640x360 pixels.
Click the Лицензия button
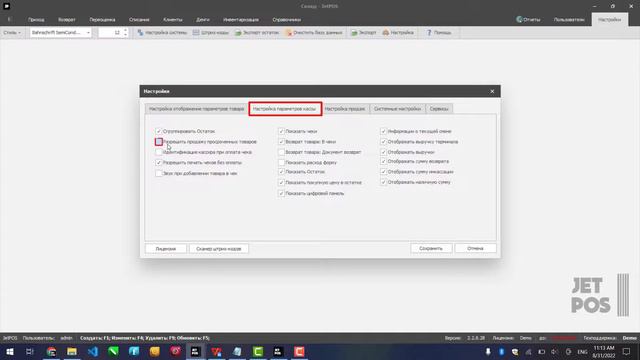[x=166, y=249]
